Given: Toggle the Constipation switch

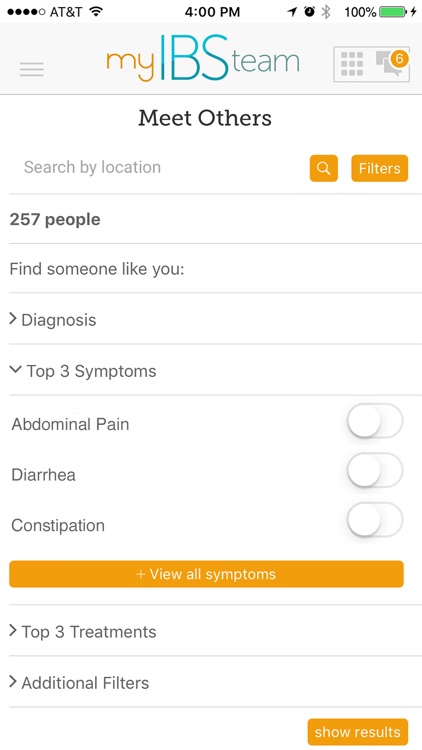Looking at the screenshot, I should (x=375, y=520).
